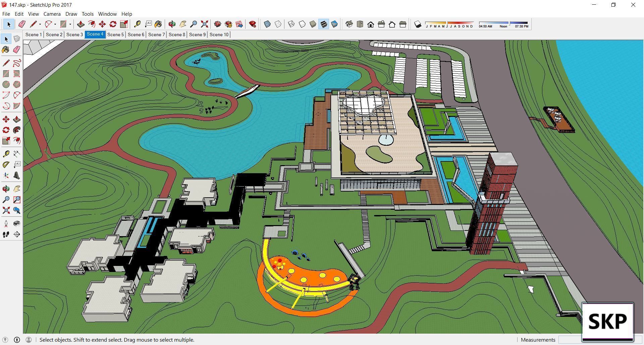Switch to Right view icon
The width and height of the screenshot is (644, 345).
(x=381, y=24)
